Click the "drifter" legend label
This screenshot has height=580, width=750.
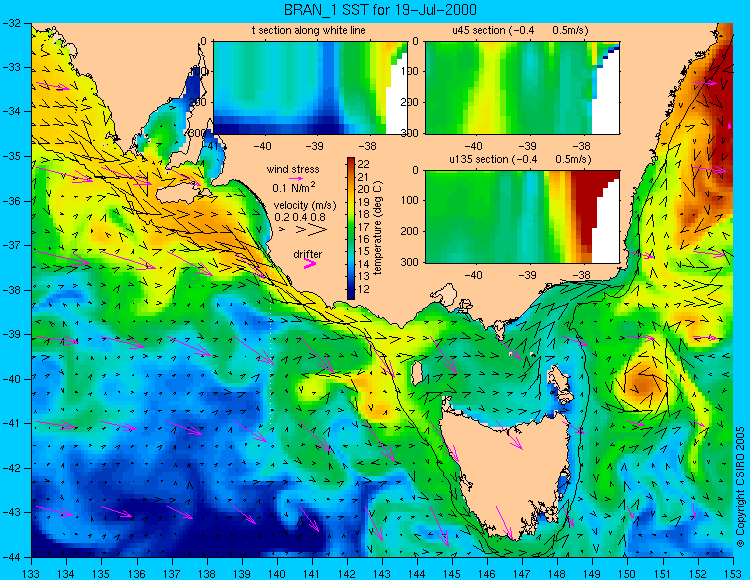(x=308, y=254)
